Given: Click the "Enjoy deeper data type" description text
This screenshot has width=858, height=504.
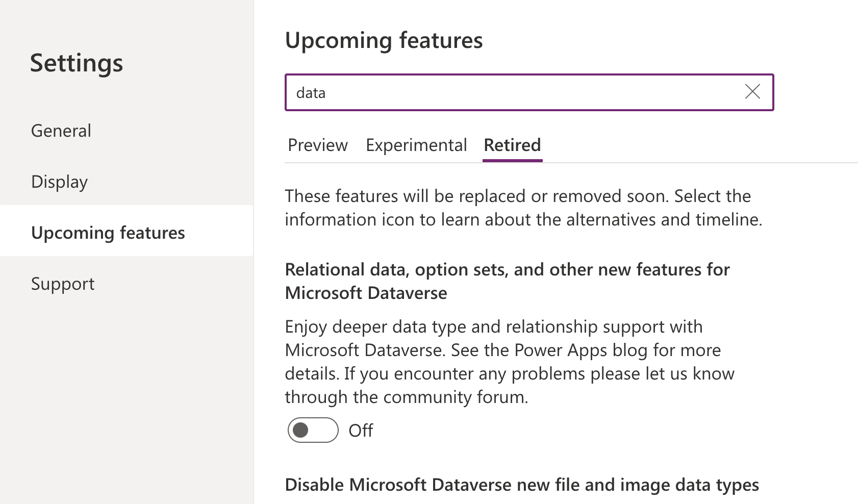Looking at the screenshot, I should coord(509,362).
